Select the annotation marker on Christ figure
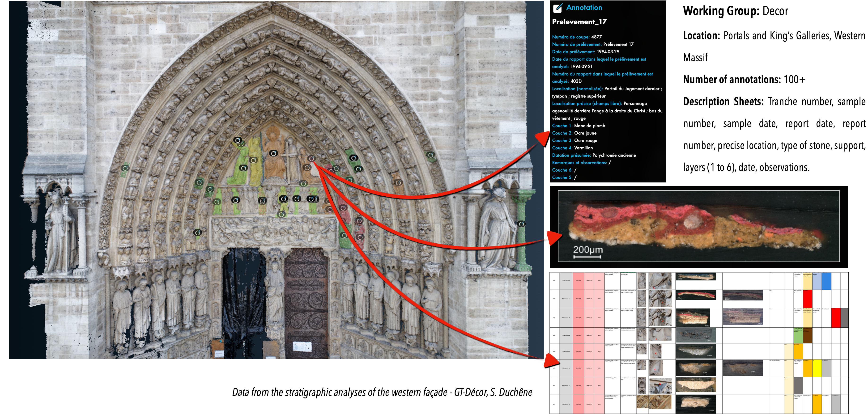 coord(274,154)
